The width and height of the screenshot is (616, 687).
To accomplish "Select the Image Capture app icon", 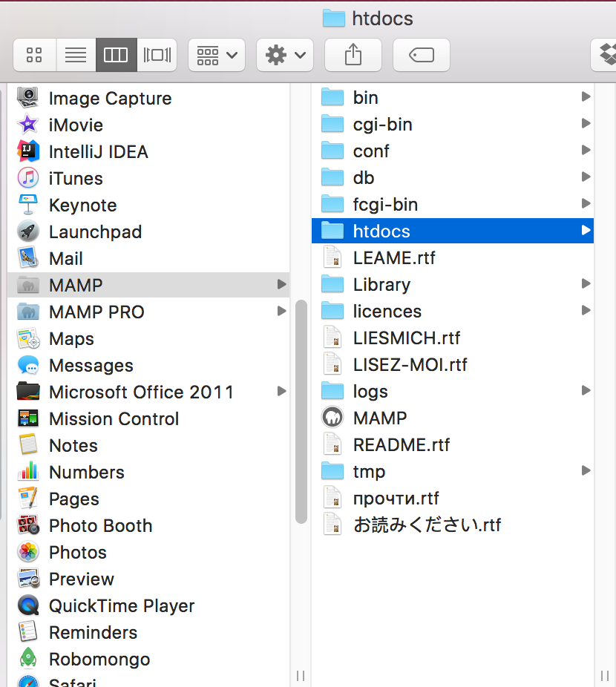I will (x=28, y=98).
